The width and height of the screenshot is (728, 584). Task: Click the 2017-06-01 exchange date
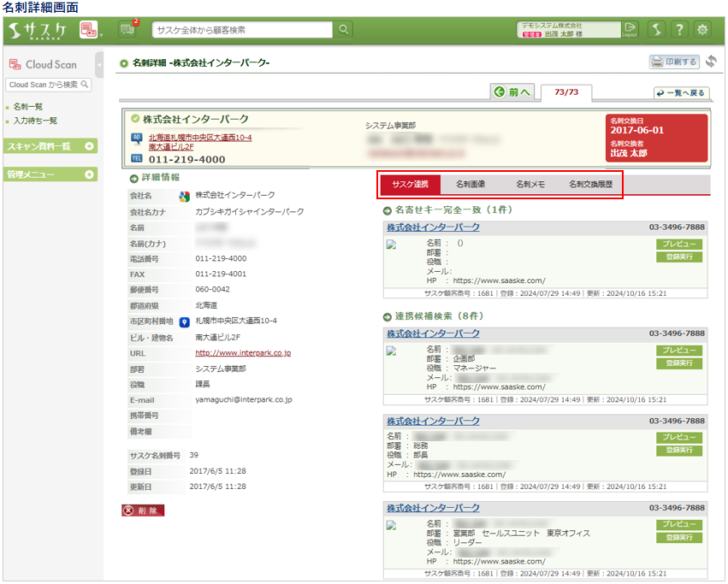(x=637, y=130)
